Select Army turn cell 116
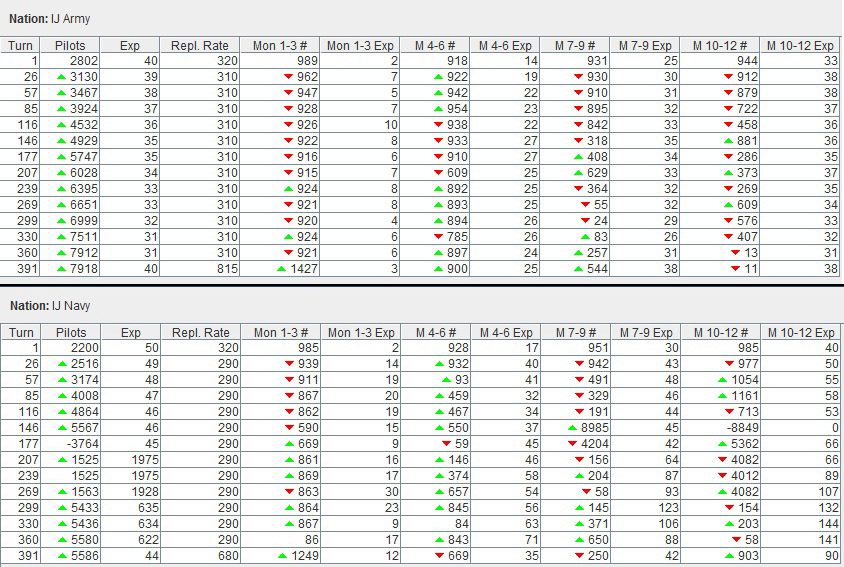 (x=20, y=125)
